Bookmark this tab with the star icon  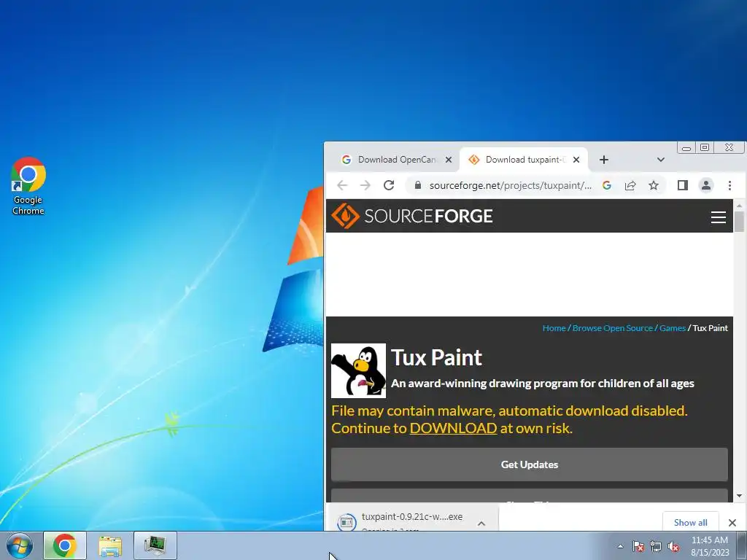(654, 185)
